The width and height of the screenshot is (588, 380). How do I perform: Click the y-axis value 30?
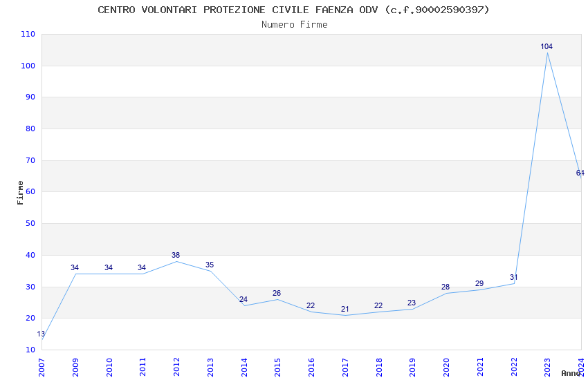pos(30,287)
